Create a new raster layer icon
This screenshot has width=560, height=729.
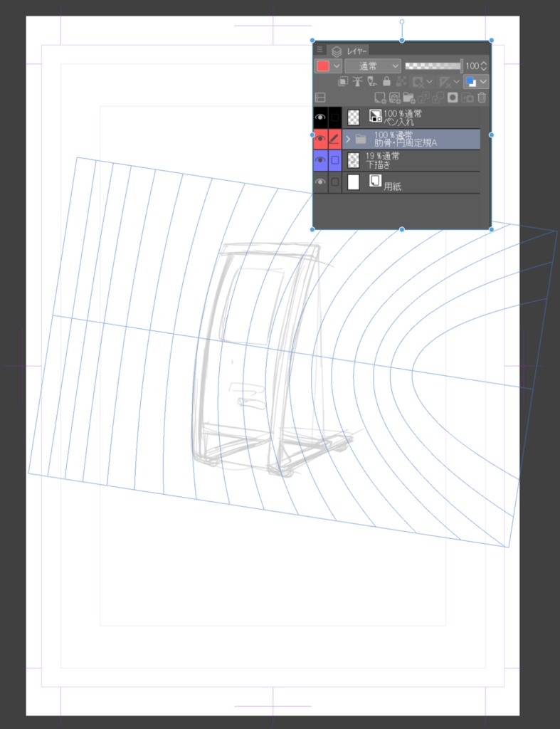click(x=380, y=97)
